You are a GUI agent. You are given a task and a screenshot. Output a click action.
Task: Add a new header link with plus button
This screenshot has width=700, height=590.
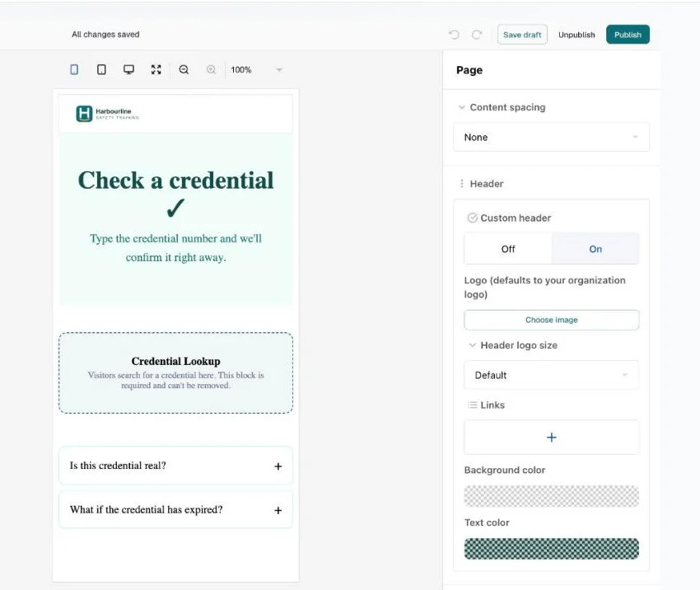(x=551, y=438)
